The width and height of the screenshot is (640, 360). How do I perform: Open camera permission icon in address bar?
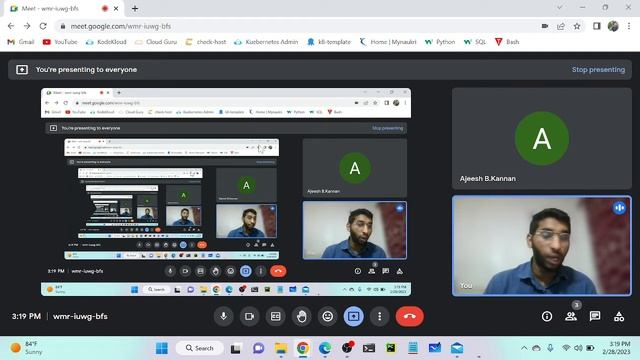(x=544, y=26)
